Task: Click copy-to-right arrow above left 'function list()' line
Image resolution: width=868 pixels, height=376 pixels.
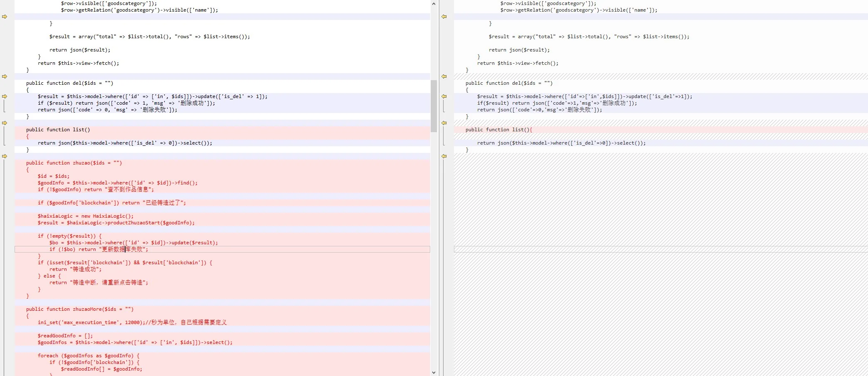Action: [5, 123]
